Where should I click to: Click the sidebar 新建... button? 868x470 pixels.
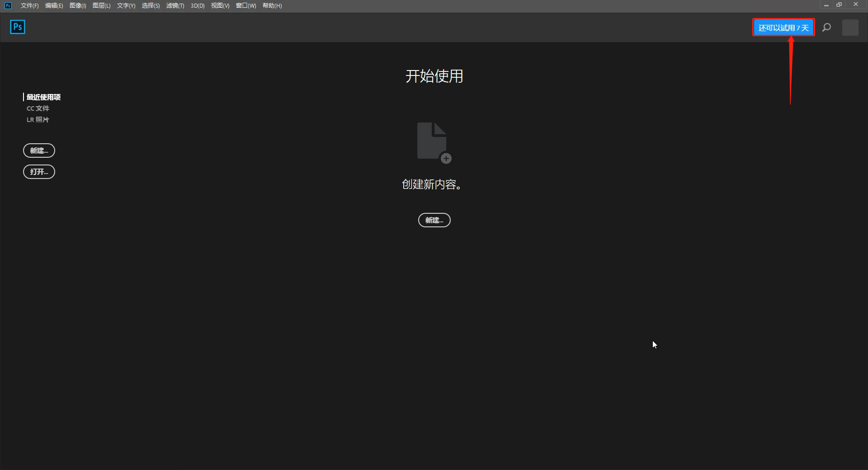(39, 150)
